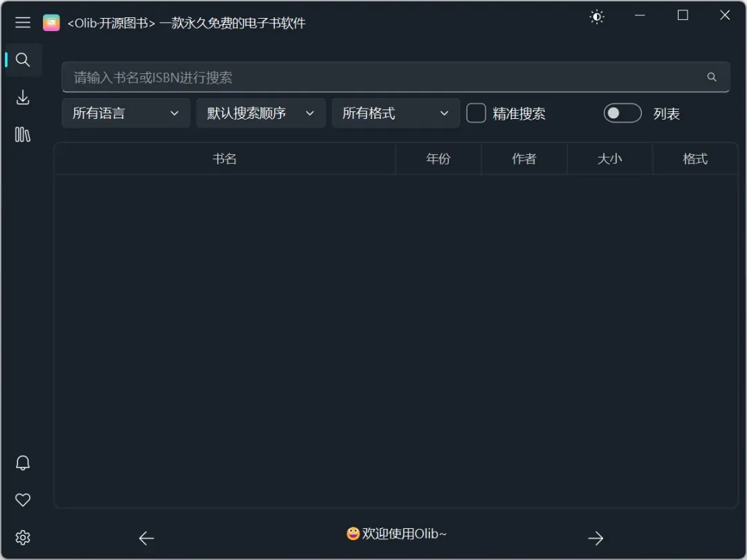Click the 书名 column header
747x560 pixels.
(x=224, y=158)
